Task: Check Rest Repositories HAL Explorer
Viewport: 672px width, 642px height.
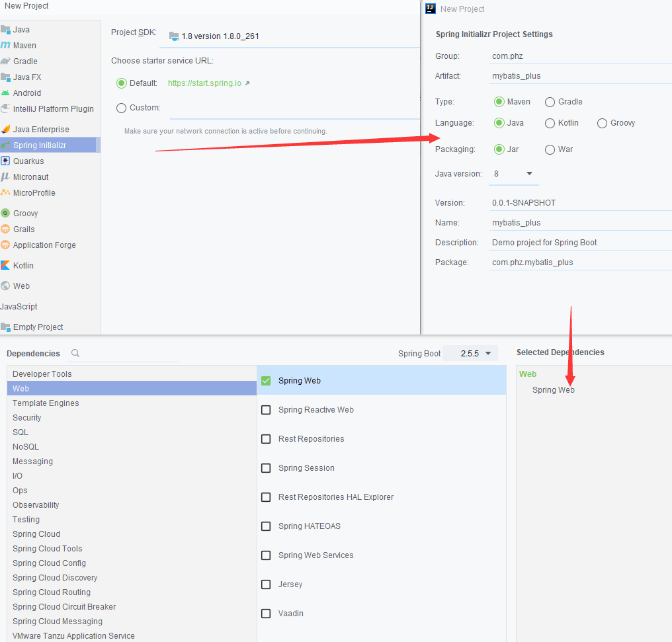Action: click(266, 497)
